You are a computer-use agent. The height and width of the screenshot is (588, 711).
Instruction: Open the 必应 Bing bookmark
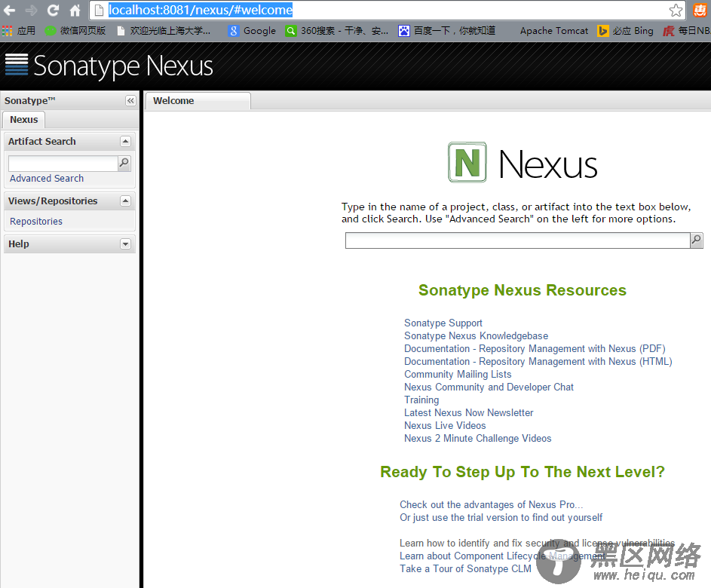625,31
